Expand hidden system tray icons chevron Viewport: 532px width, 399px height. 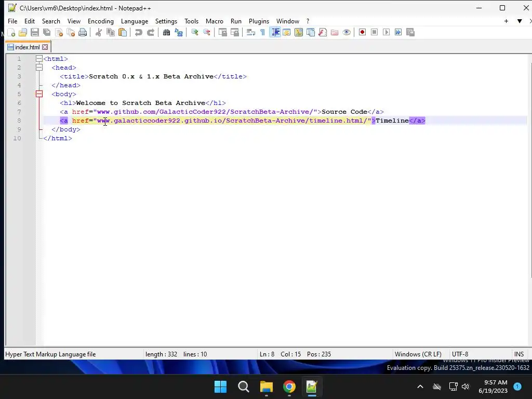pyautogui.click(x=420, y=387)
